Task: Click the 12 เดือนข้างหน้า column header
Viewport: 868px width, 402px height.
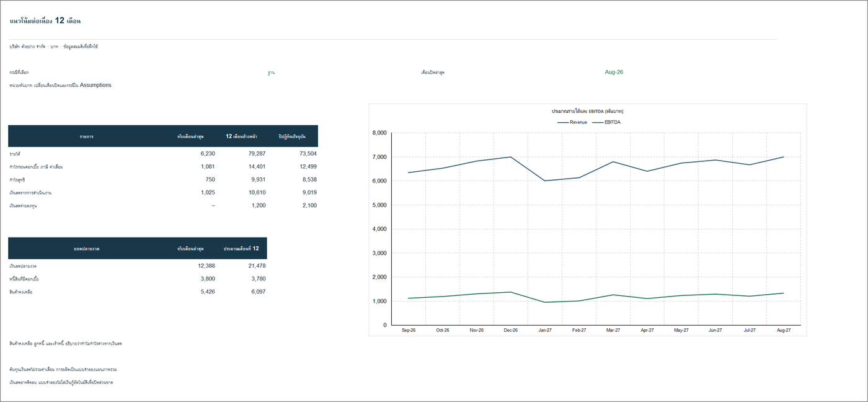Action: click(x=242, y=136)
